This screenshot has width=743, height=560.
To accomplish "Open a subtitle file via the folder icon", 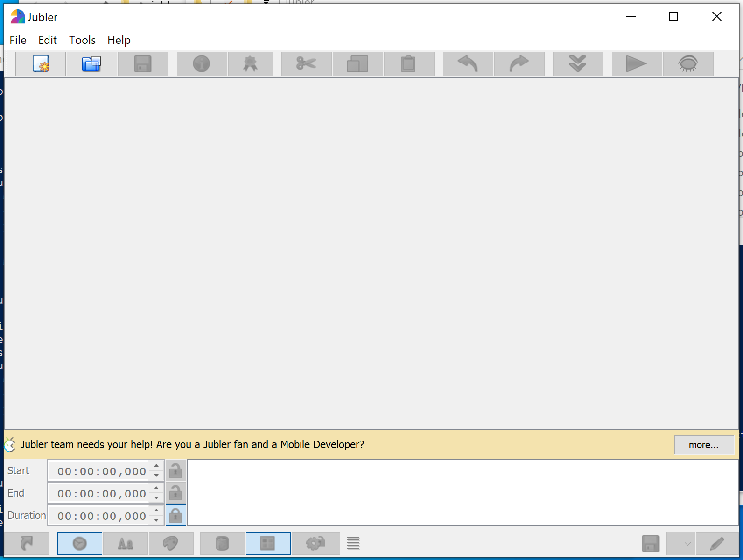I will pyautogui.click(x=91, y=64).
